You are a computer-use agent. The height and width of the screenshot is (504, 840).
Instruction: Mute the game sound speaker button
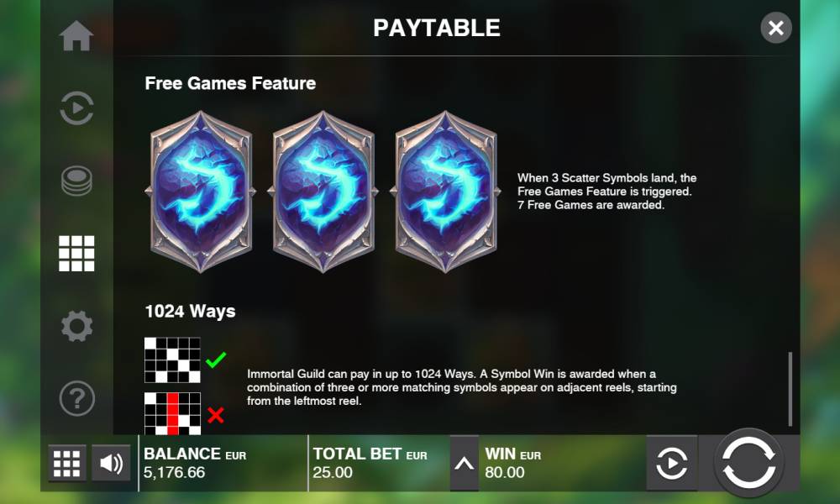coord(111,464)
